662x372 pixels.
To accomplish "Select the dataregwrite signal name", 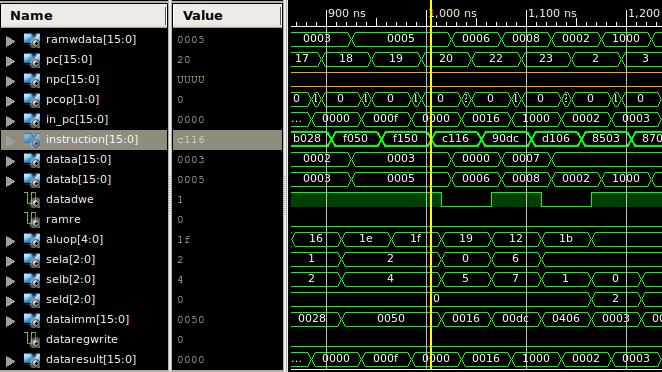I will [x=82, y=339].
